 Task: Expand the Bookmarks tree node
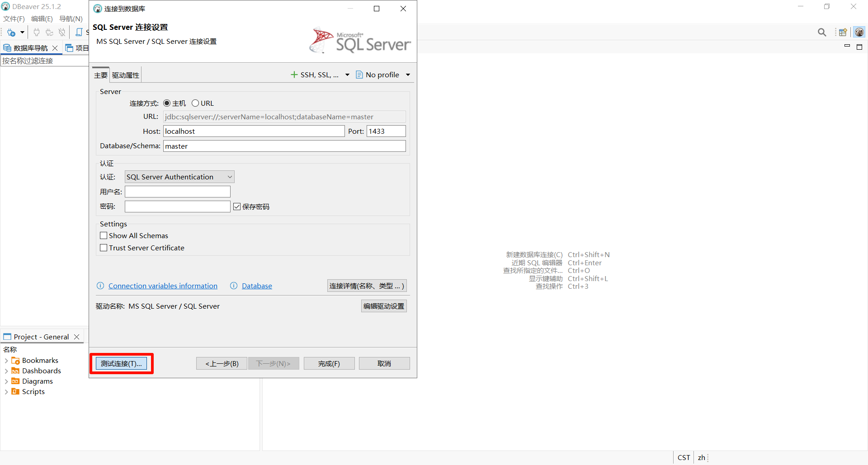pos(6,361)
